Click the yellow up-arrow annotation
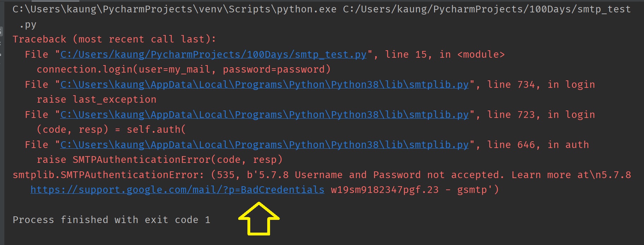The width and height of the screenshot is (644, 245). [x=259, y=219]
